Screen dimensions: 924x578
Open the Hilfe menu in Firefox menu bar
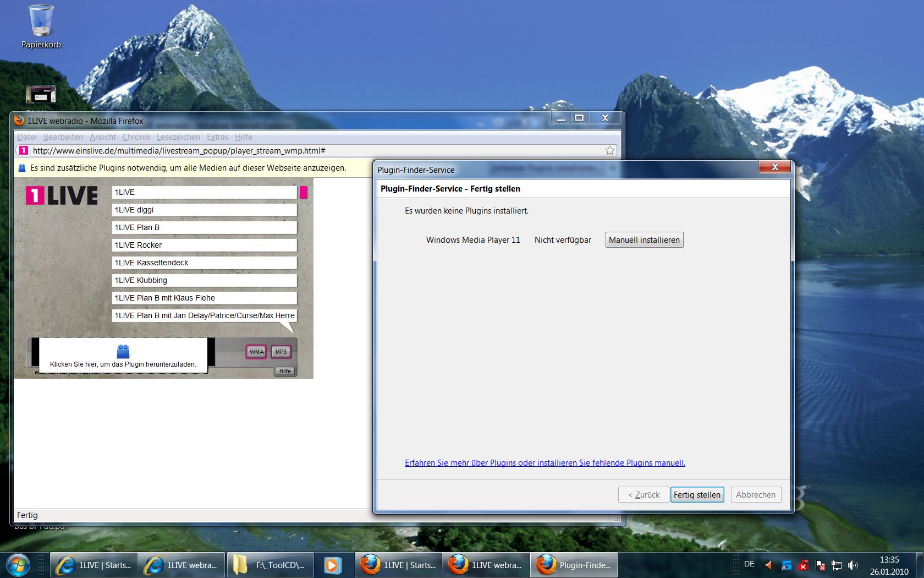244,137
